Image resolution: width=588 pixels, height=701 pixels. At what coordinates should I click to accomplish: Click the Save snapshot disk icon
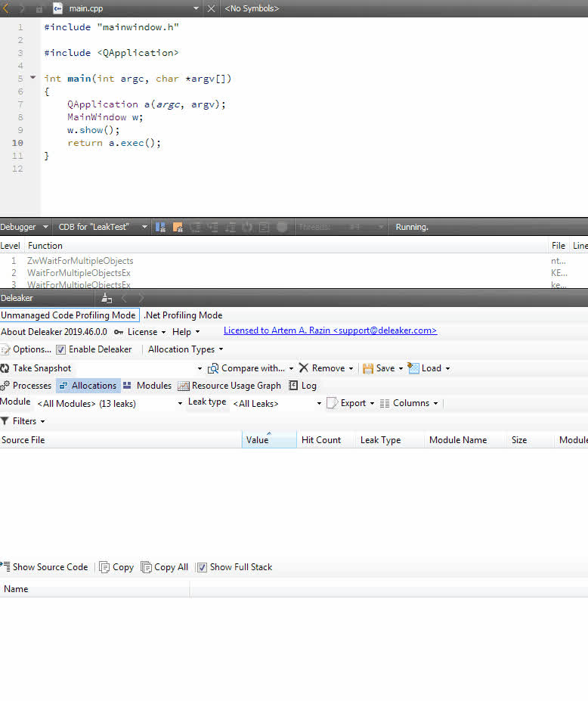point(368,368)
